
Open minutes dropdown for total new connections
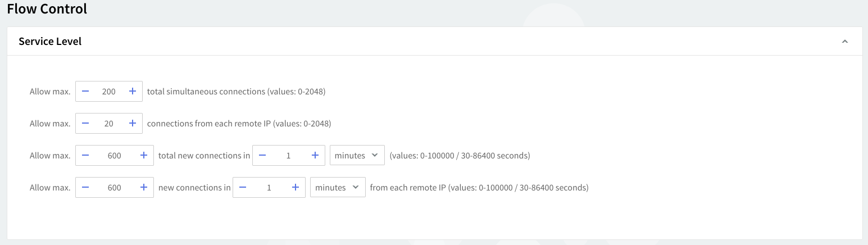(357, 155)
